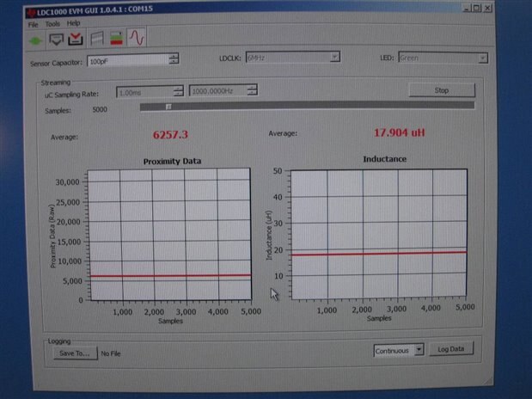Image resolution: width=532 pixels, height=399 pixels.
Task: Click the Samples slider handle
Action: [x=168, y=107]
